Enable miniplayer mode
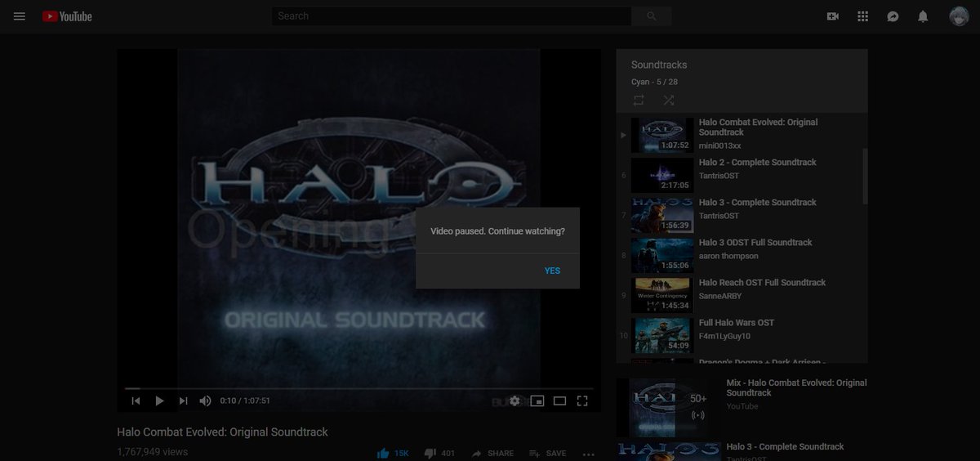Viewport: 980px width, 461px height. pos(537,401)
